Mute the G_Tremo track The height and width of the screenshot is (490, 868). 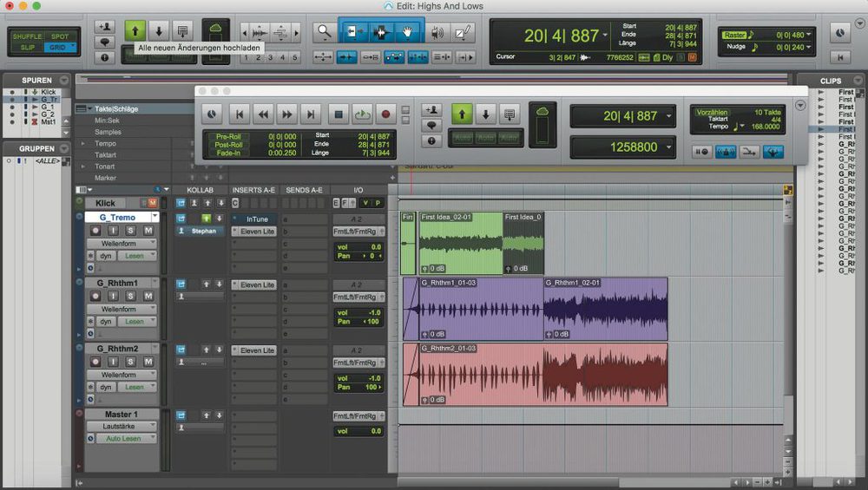[148, 231]
